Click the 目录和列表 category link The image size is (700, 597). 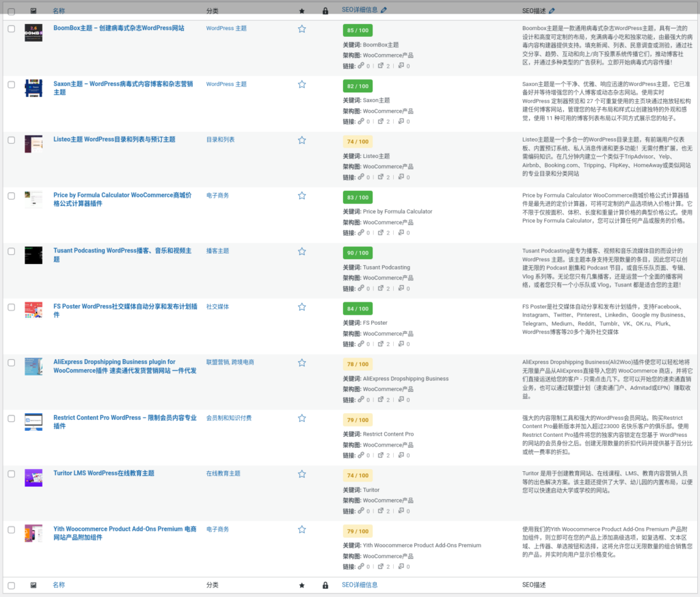click(x=219, y=140)
